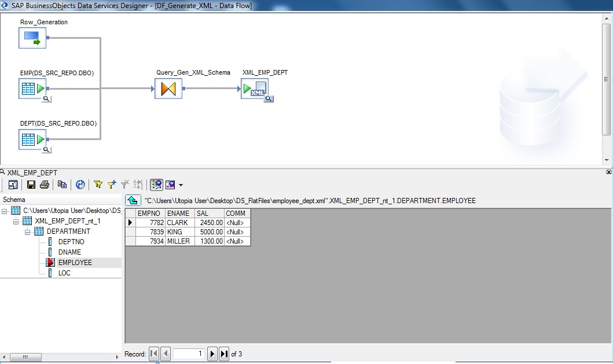Click the Refresh data icon
The width and height of the screenshot is (613, 364).
pos(80,185)
